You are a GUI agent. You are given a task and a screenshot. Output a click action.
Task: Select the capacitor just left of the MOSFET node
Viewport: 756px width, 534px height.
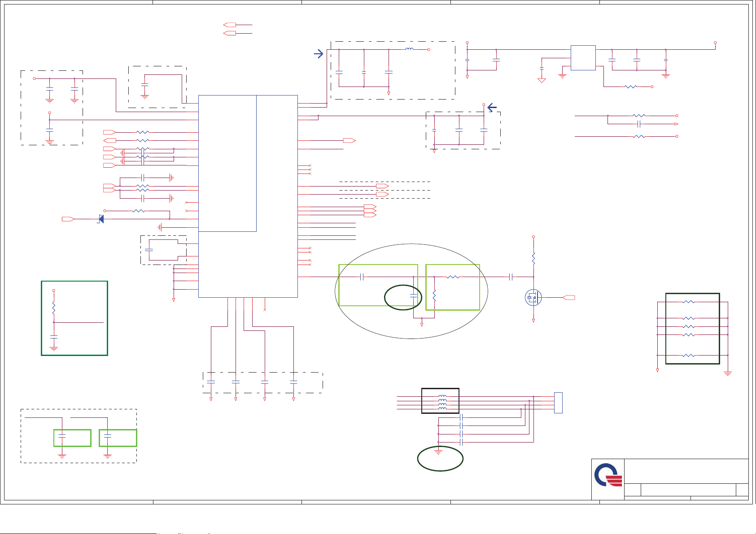[511, 277]
